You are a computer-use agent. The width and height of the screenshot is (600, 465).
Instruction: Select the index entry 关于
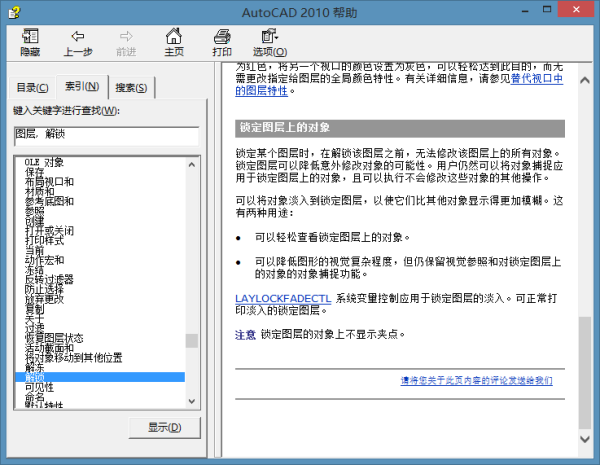(x=34, y=319)
